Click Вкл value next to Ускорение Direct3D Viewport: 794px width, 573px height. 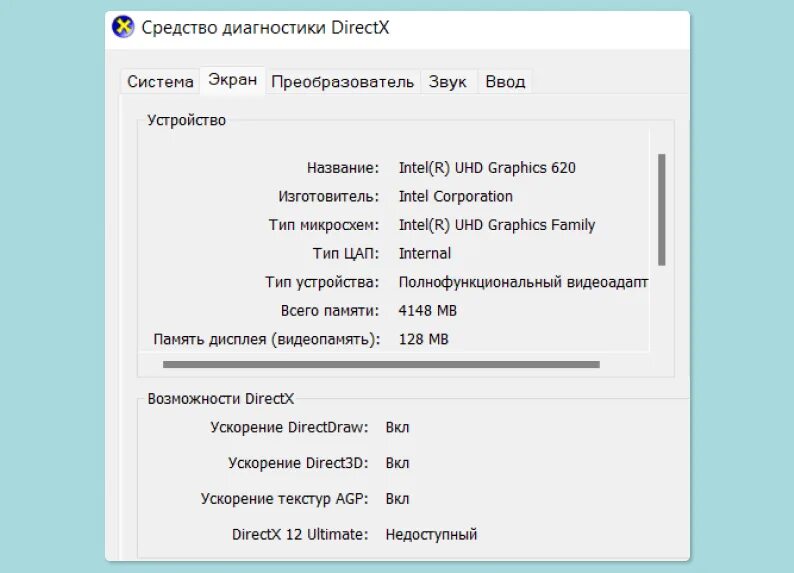397,463
